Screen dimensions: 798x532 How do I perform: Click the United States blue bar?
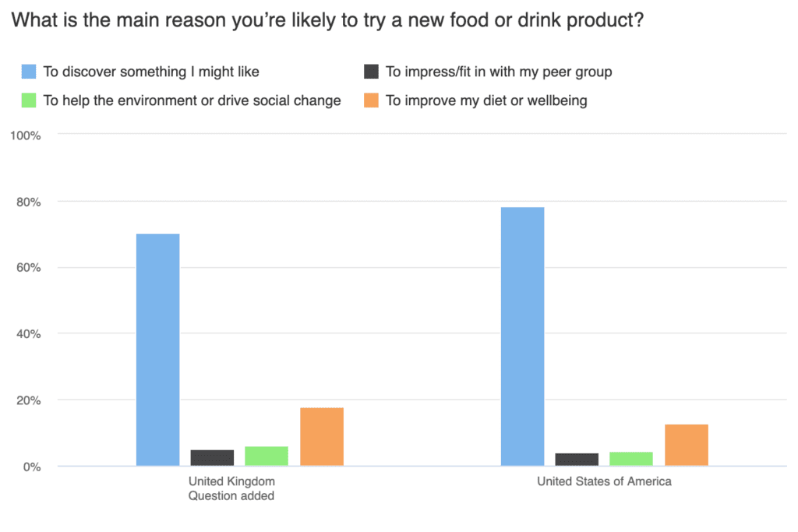pyautogui.click(x=522, y=336)
